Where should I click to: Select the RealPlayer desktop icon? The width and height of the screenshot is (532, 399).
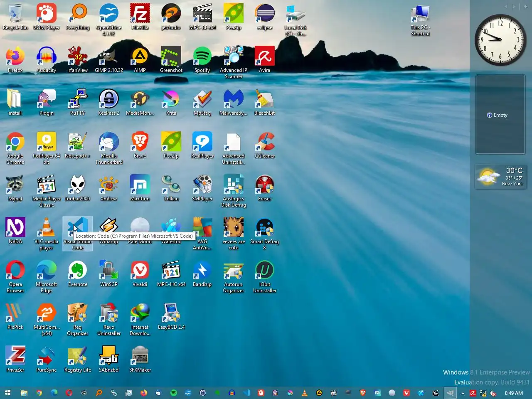click(x=202, y=145)
